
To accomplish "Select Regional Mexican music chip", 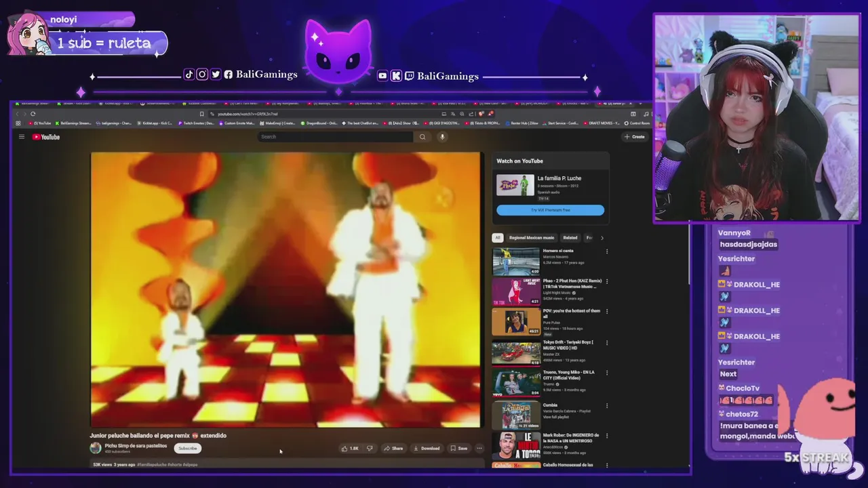I will (532, 238).
